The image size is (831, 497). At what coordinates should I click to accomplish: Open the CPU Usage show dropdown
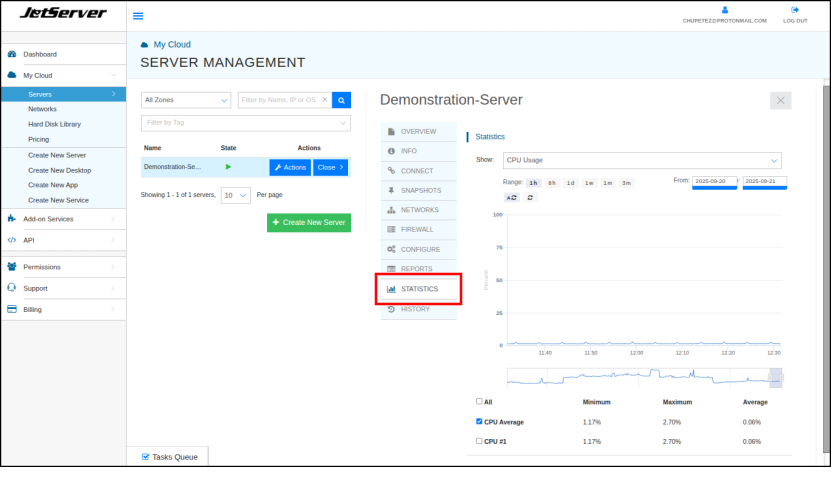(x=641, y=160)
